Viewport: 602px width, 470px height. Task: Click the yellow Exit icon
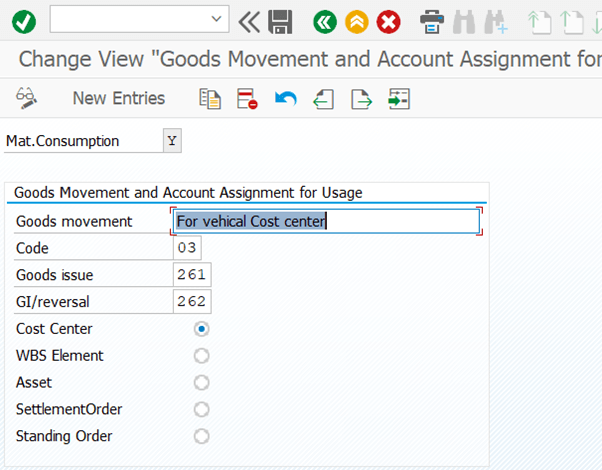[357, 22]
